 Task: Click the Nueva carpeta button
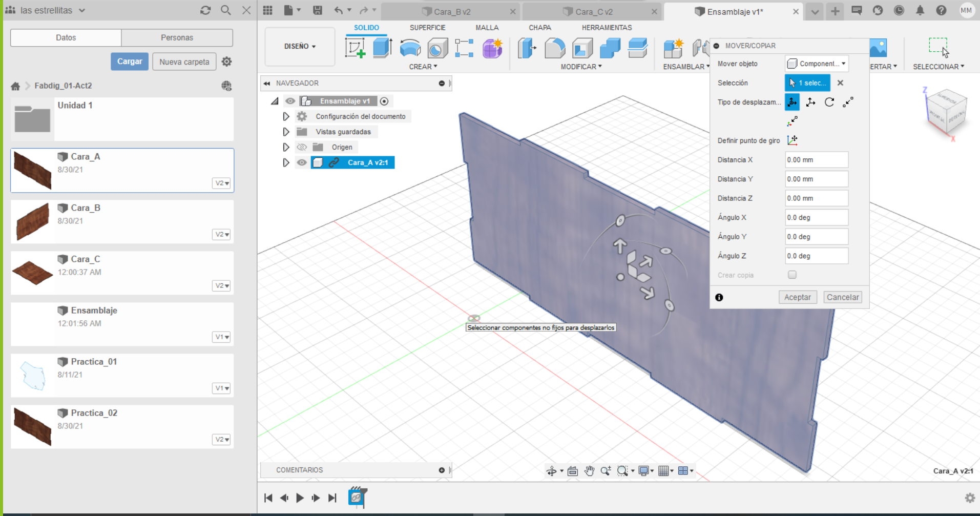click(184, 61)
